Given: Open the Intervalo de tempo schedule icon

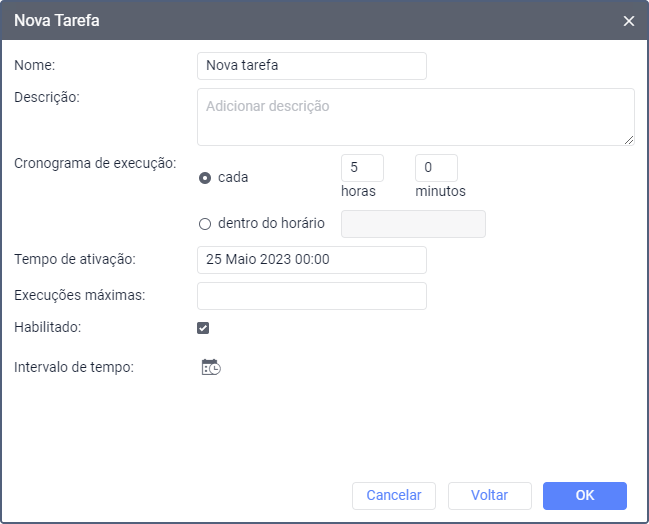Looking at the screenshot, I should tap(211, 367).
